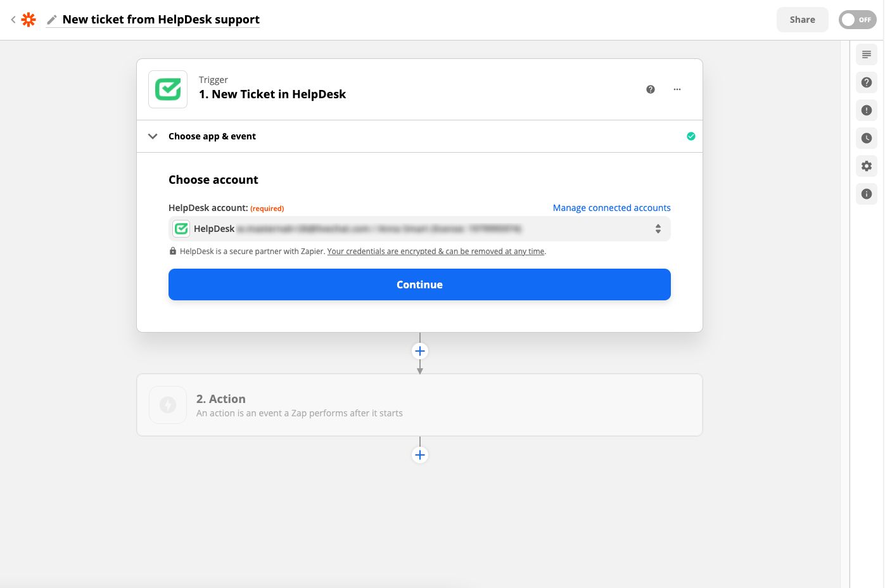Click the Action lightning bolt icon
This screenshot has width=885, height=588.
pos(168,405)
